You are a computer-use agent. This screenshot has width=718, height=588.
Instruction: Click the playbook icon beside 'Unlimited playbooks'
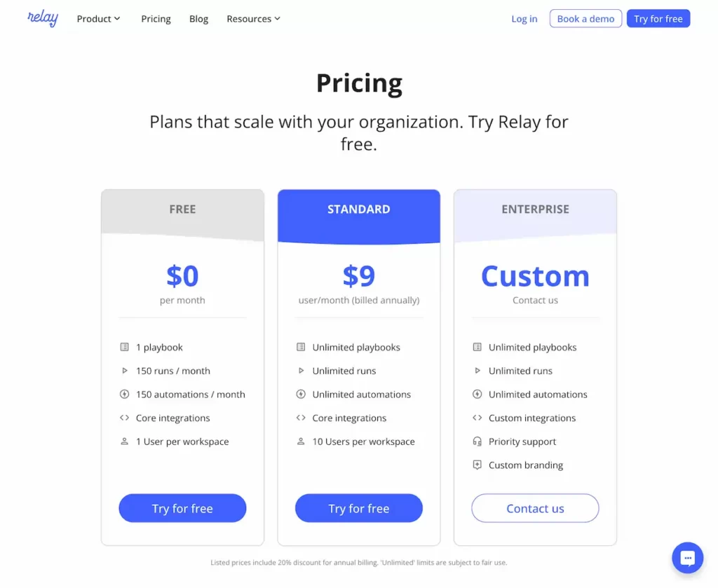tap(300, 347)
